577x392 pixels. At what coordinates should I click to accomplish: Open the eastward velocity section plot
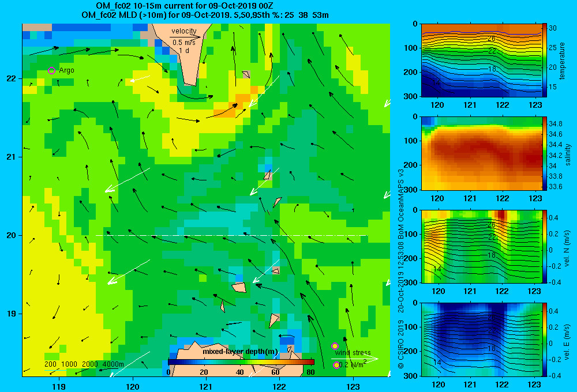(481, 339)
